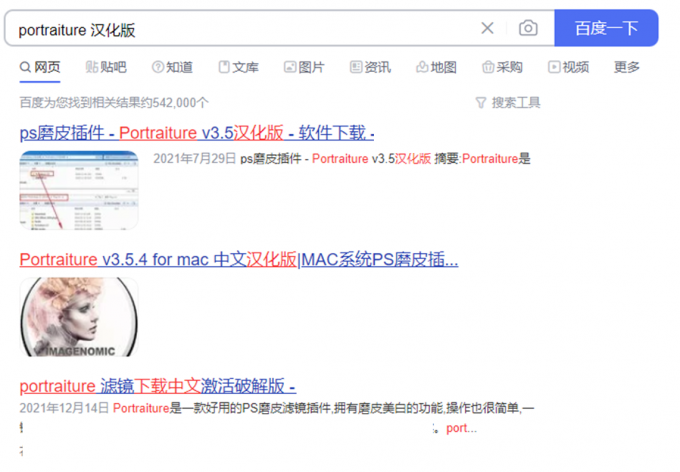Click the 2021年7月29日 date of first result
This screenshot has height=472, width=680.
point(195,159)
